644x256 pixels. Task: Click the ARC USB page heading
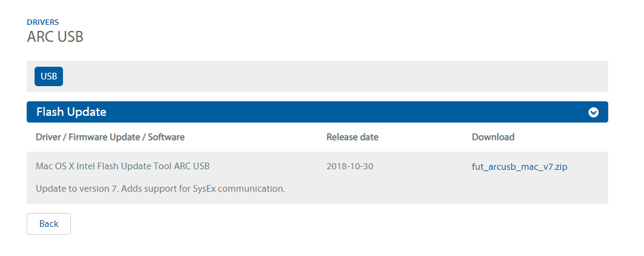(55, 36)
